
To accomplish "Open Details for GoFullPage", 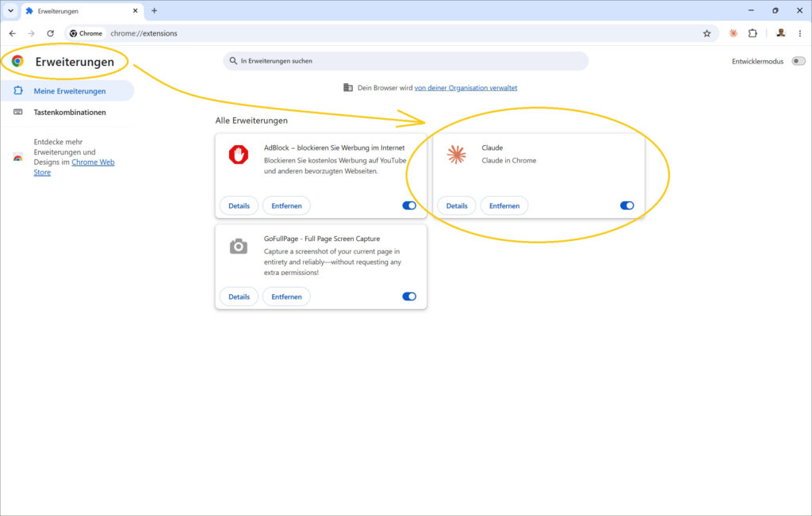I will pyautogui.click(x=239, y=296).
